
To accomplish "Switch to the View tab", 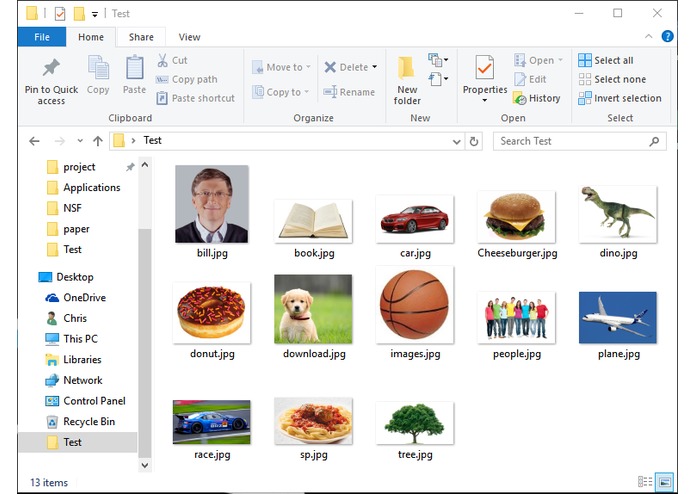I will [189, 37].
